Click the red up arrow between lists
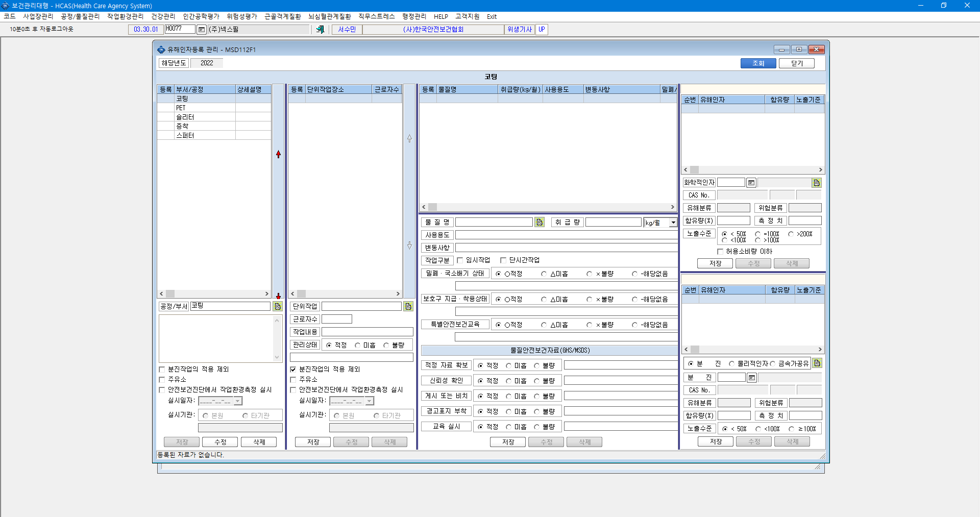980x517 pixels. (278, 154)
